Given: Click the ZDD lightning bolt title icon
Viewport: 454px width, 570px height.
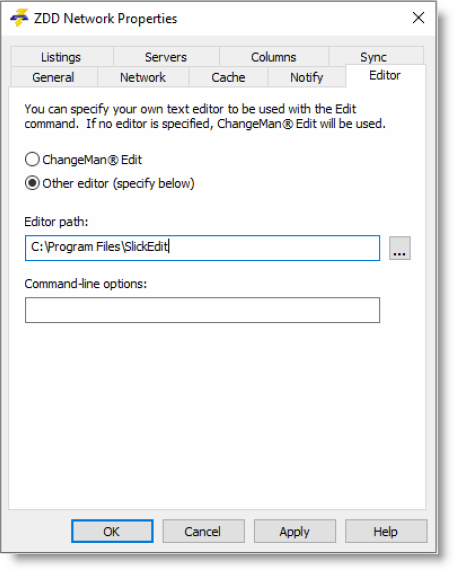Looking at the screenshot, I should (19, 17).
